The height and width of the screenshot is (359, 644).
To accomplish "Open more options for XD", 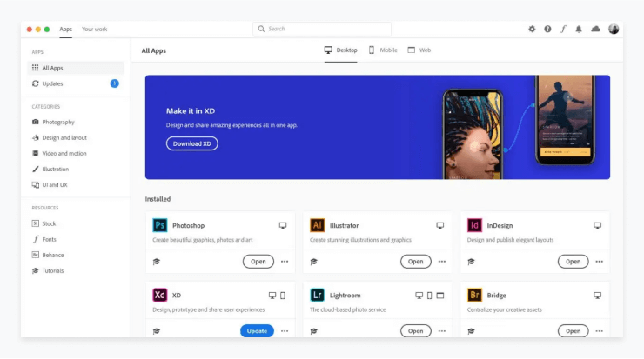I will [x=285, y=331].
